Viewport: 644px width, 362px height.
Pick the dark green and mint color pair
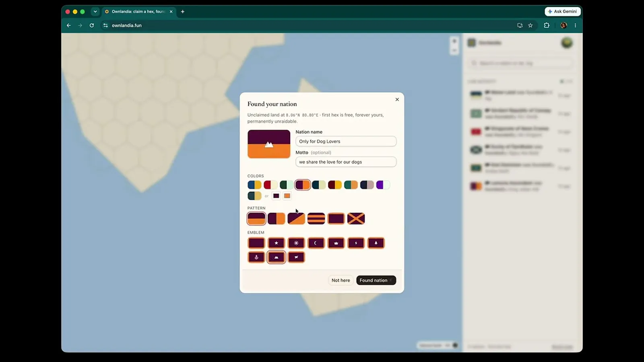click(287, 185)
